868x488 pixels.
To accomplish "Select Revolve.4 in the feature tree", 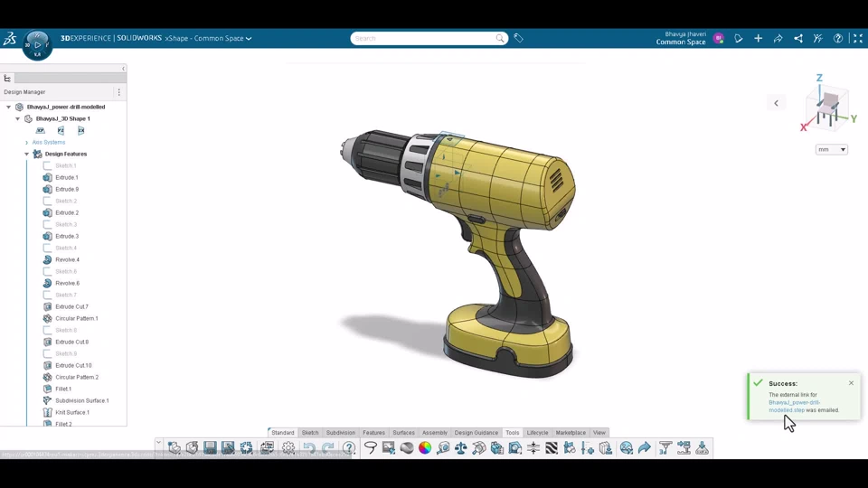I will (67, 259).
